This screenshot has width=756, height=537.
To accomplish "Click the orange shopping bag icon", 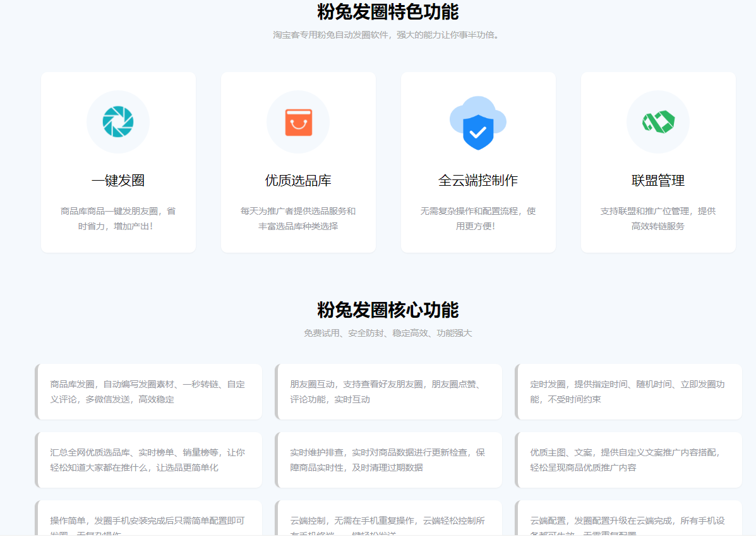I will tap(299, 122).
